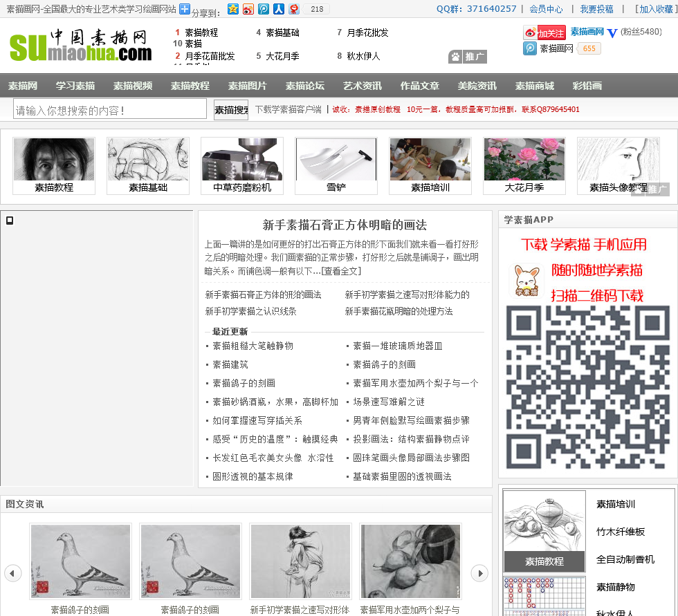Open 新手素描花瓶明暗的处理方法 link
678x616 pixels.
(398, 311)
